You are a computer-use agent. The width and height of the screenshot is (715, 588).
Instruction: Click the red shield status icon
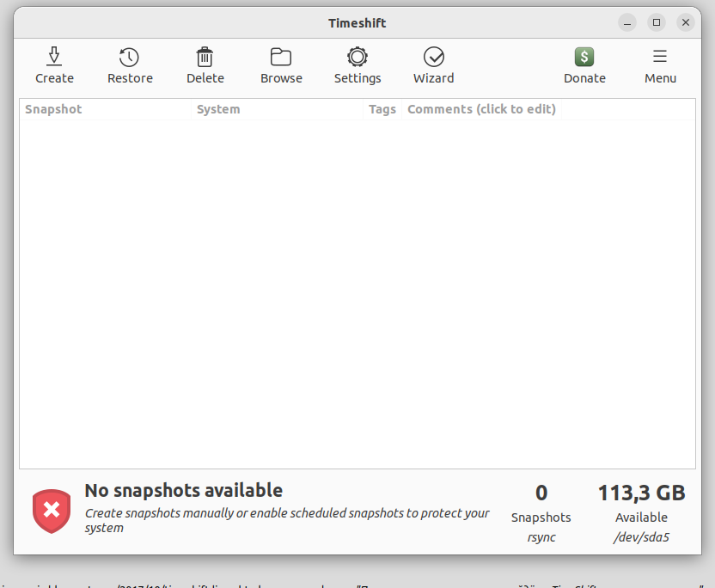tap(52, 511)
